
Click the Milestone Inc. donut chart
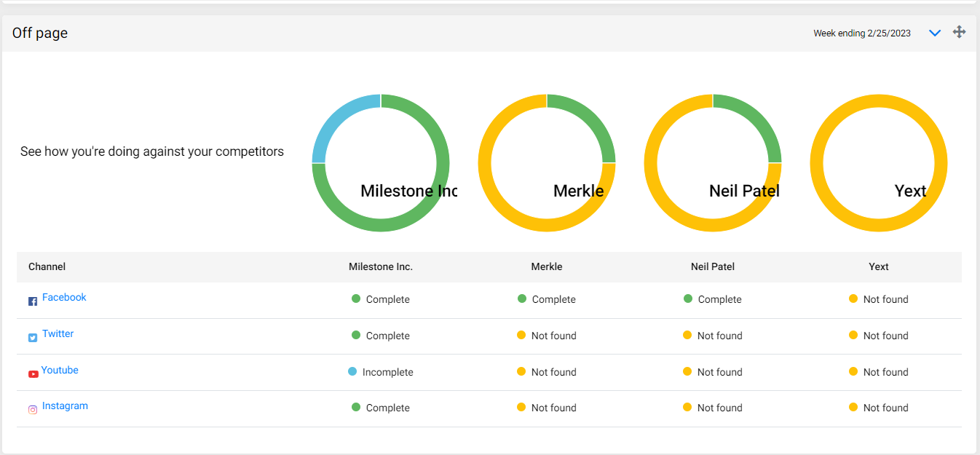click(381, 163)
